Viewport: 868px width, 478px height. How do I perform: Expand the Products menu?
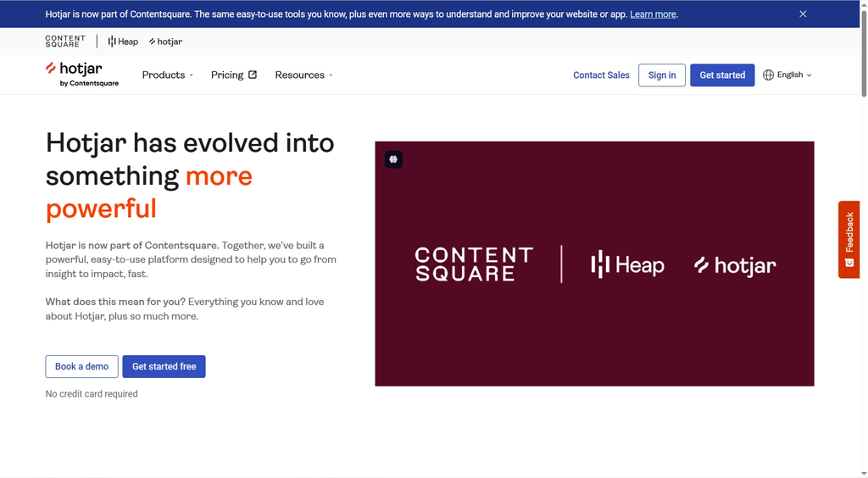click(x=168, y=75)
